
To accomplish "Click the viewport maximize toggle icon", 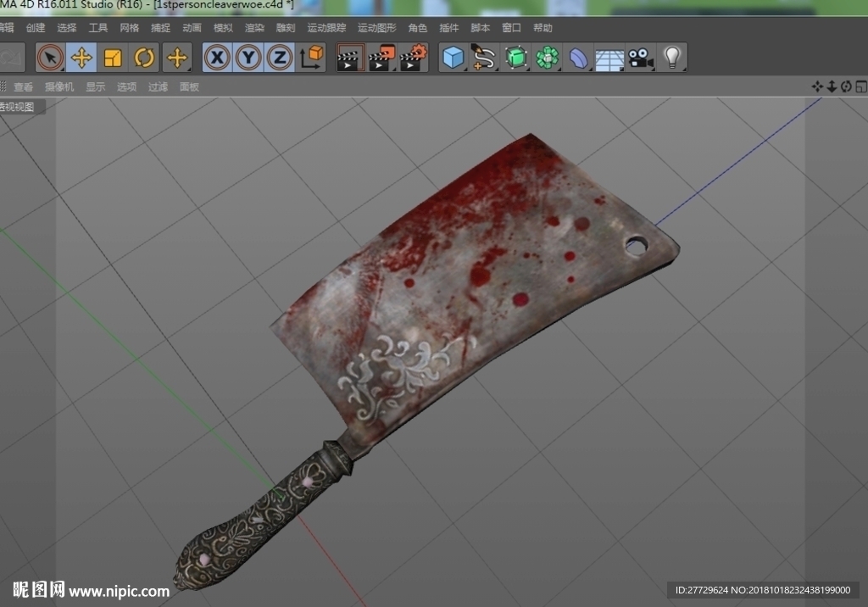I will click(861, 86).
